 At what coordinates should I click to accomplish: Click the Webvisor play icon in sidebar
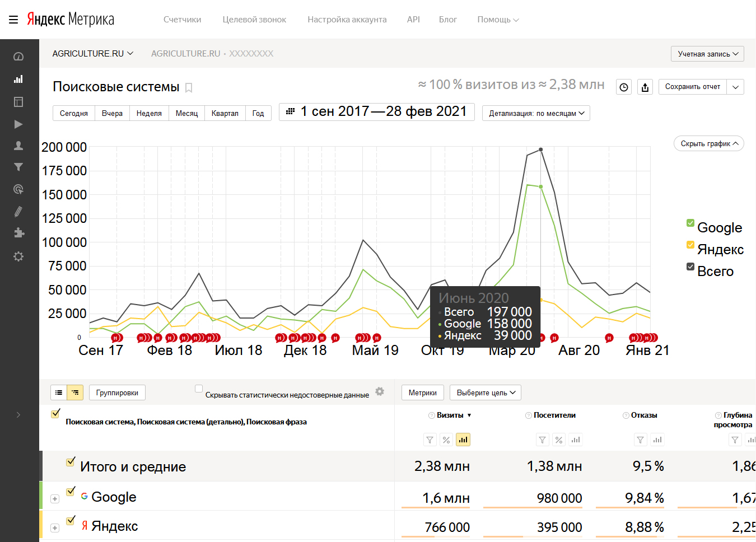(18, 124)
